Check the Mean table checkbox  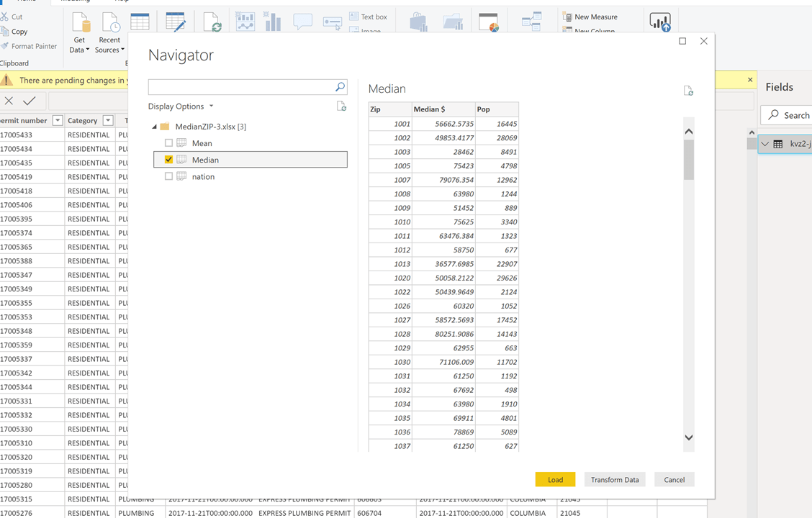coord(169,143)
